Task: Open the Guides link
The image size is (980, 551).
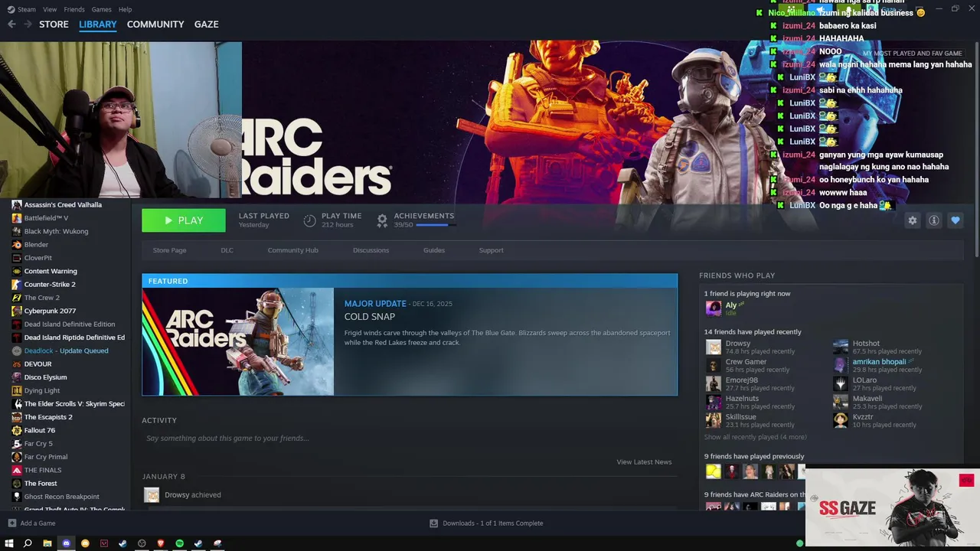Action: 434,250
